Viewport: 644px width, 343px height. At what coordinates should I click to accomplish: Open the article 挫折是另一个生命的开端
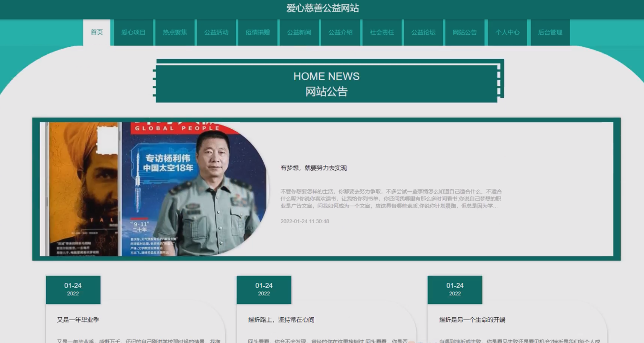[472, 320]
